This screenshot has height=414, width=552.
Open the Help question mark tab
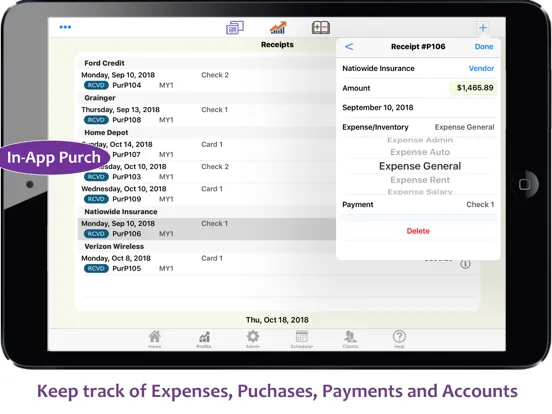[x=399, y=339]
